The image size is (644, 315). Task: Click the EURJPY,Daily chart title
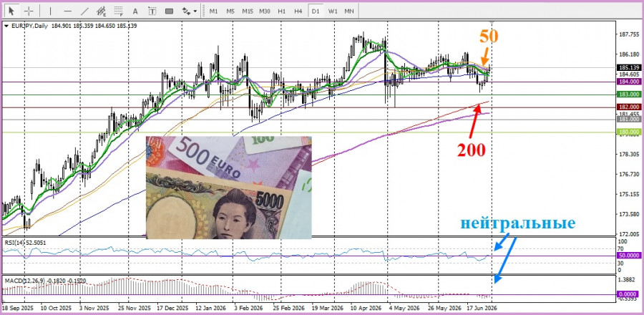pyautogui.click(x=29, y=26)
